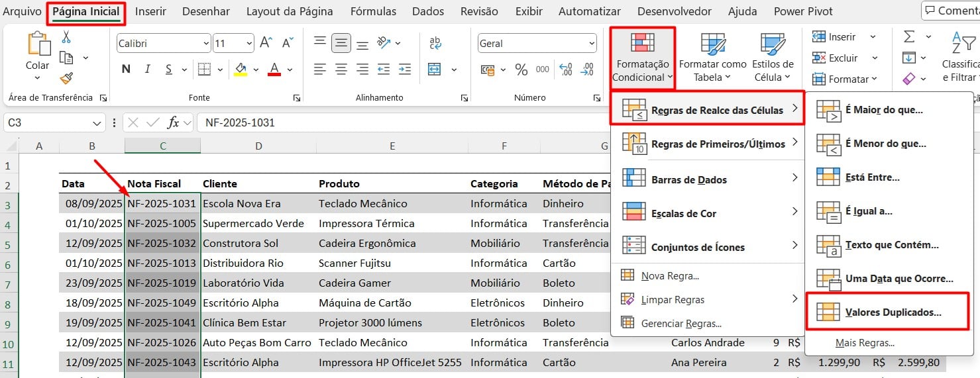The height and width of the screenshot is (378, 980).
Task: Open the Name Box dropdown arrow
Action: 98,122
